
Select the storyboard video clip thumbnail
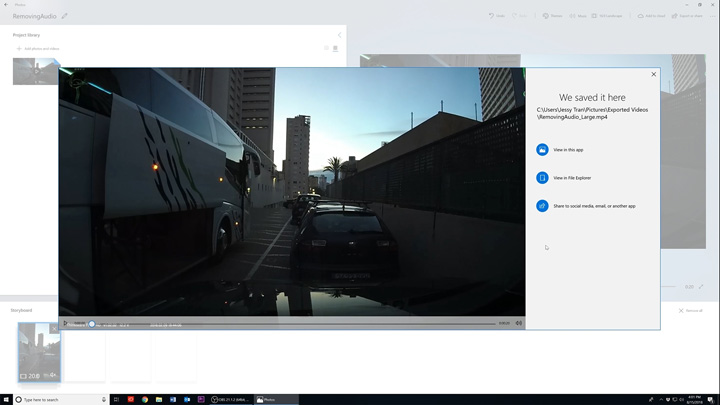pos(39,351)
